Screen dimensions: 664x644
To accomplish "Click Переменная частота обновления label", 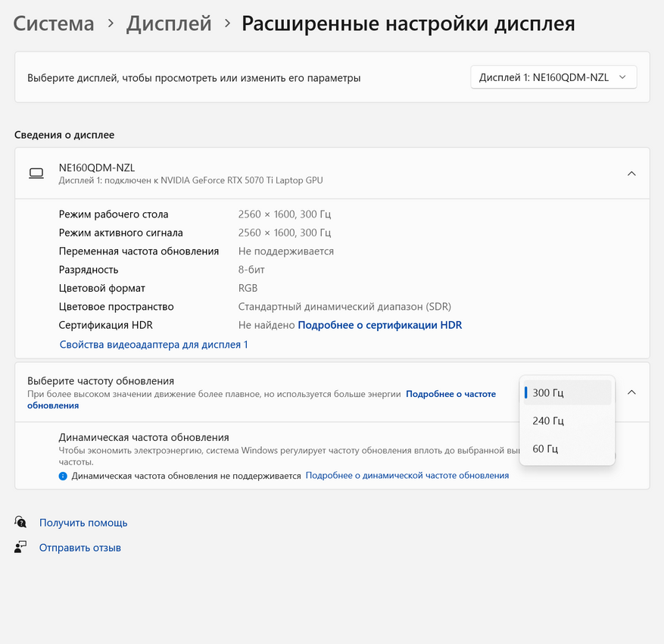I will point(139,252).
